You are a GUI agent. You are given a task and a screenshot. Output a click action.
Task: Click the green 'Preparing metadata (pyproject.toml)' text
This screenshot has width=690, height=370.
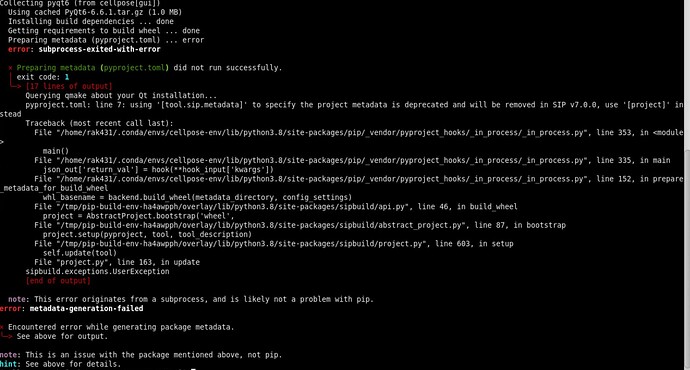click(92, 68)
